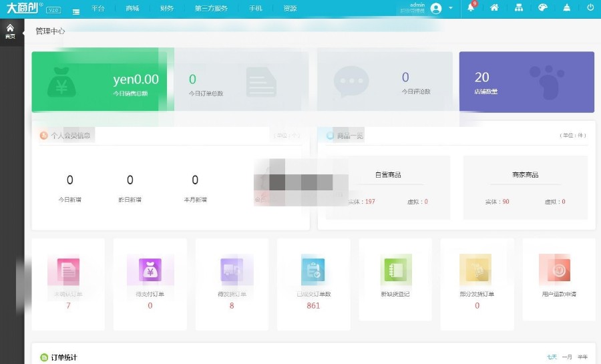Viewport: 601px width, 364px height.
Task: Click the 今日新增 member count
Action: [69, 180]
